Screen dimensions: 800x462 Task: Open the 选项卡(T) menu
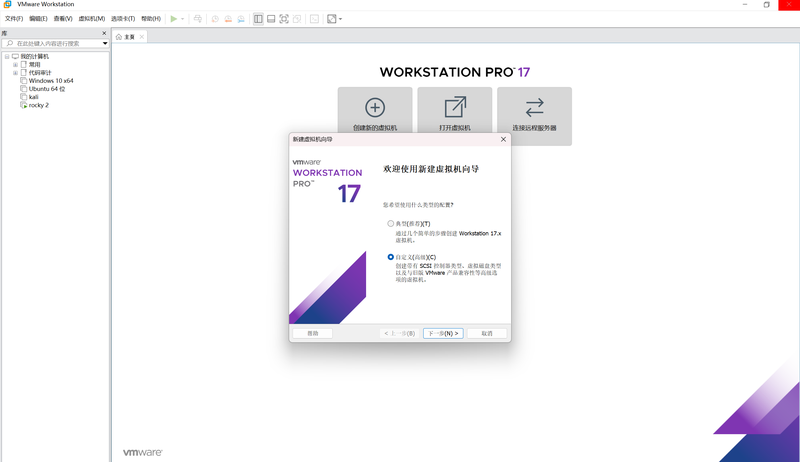(123, 19)
